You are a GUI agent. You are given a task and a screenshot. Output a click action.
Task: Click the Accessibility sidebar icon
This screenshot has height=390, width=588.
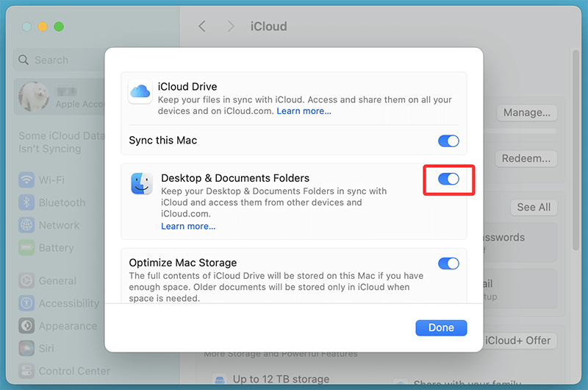point(26,303)
